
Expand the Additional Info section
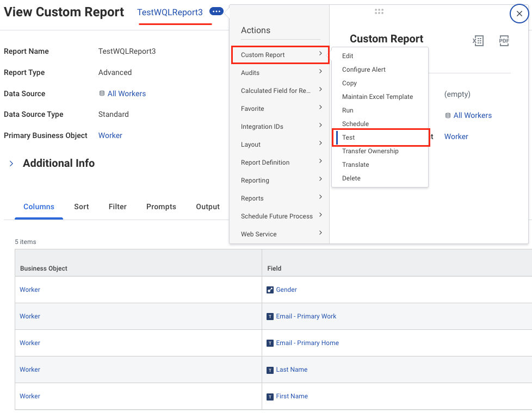click(11, 163)
